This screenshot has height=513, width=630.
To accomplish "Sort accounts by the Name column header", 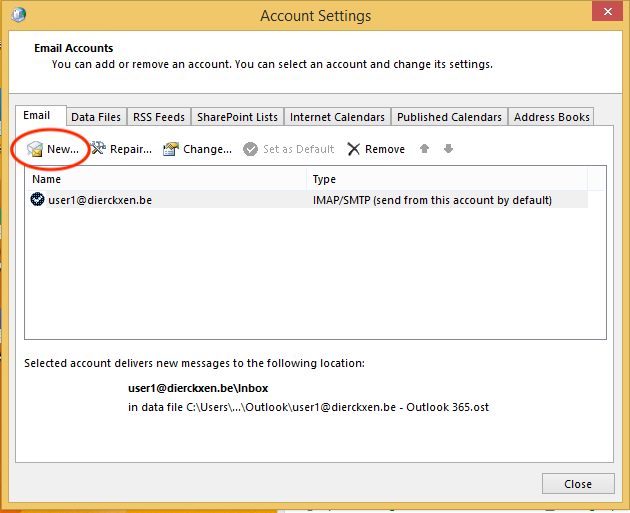I will point(165,179).
